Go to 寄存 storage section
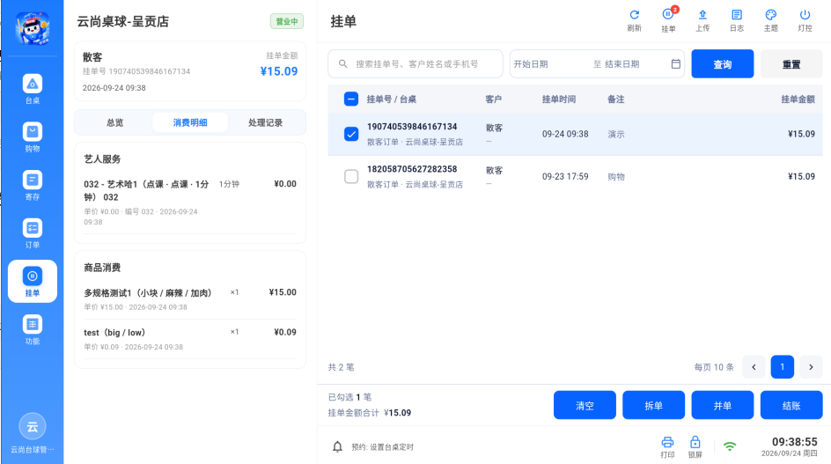831x464 pixels. pos(32,185)
